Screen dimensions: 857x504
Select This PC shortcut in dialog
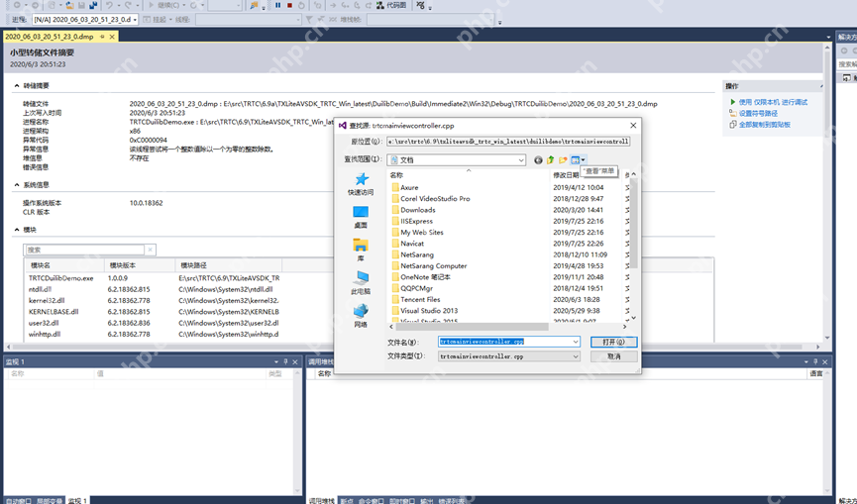361,283
